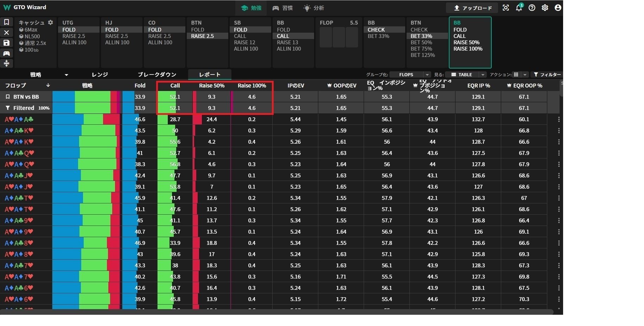Screen dimensions: 644x326
Task: Sort by the EQR IP % column header
Action: 479,85
